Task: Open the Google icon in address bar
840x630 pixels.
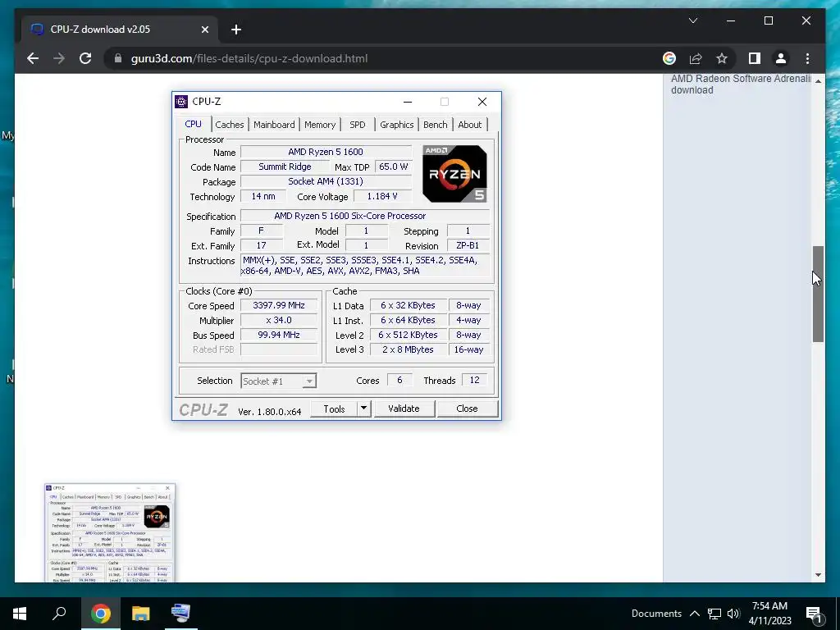Action: point(669,58)
